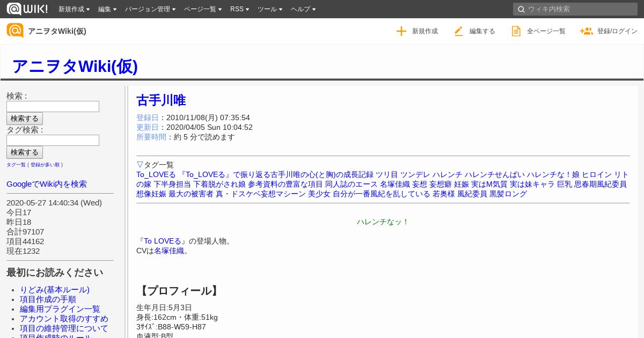Click 検索する button under タグ検索 field
644x338 pixels.
(x=25, y=152)
